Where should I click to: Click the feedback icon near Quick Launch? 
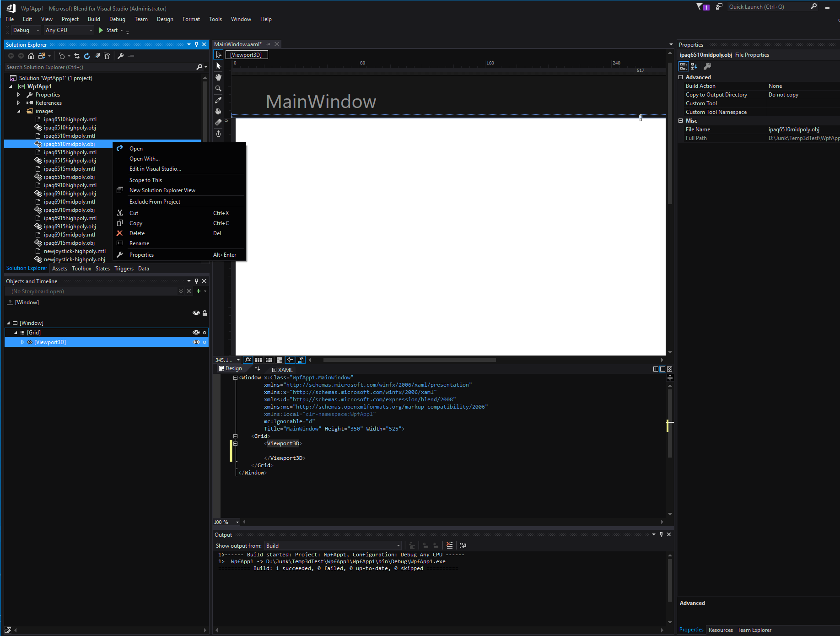[x=719, y=7]
